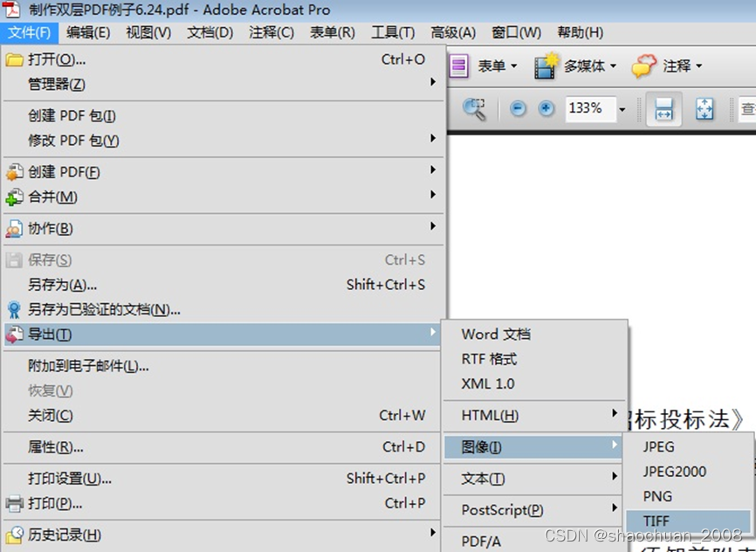Open the 窗口(W) menu
The height and width of the screenshot is (552, 756).
tap(517, 33)
